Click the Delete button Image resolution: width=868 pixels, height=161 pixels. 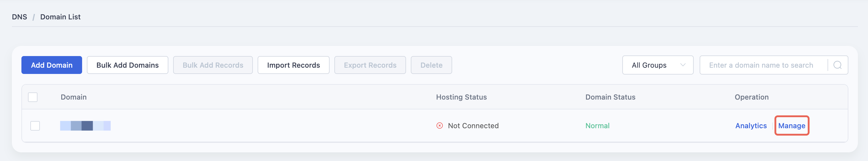[x=431, y=65]
